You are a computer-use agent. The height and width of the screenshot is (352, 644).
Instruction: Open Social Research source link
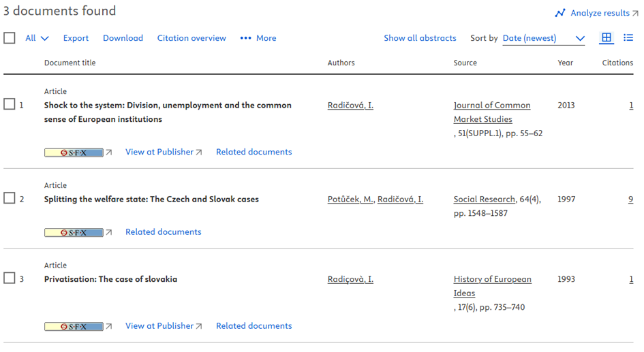[x=484, y=199]
